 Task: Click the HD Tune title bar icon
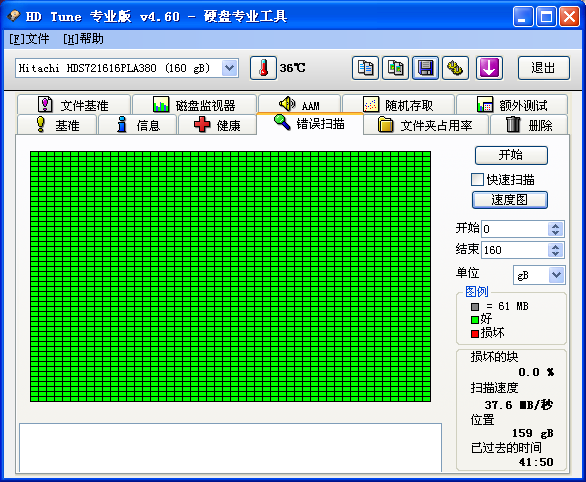pyautogui.click(x=13, y=16)
